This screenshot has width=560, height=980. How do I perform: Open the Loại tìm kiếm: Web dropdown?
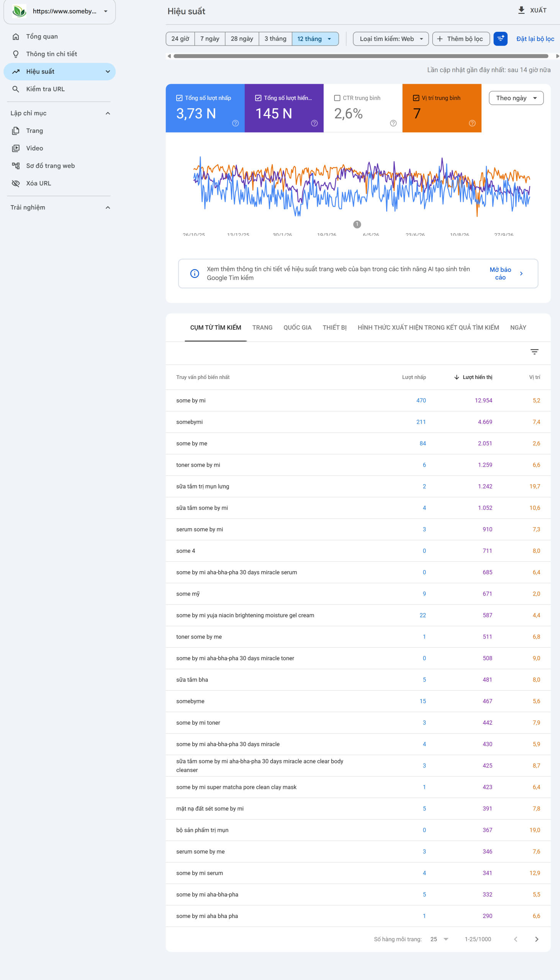coord(390,39)
